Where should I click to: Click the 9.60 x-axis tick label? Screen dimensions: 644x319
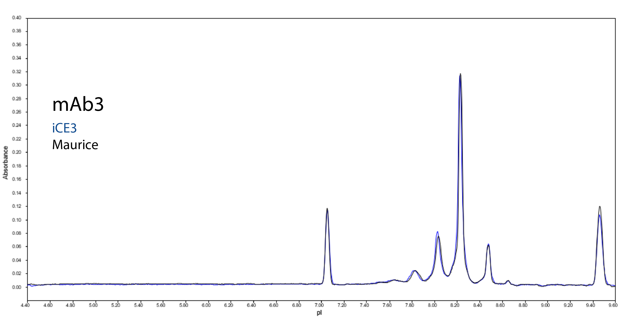coord(613,305)
